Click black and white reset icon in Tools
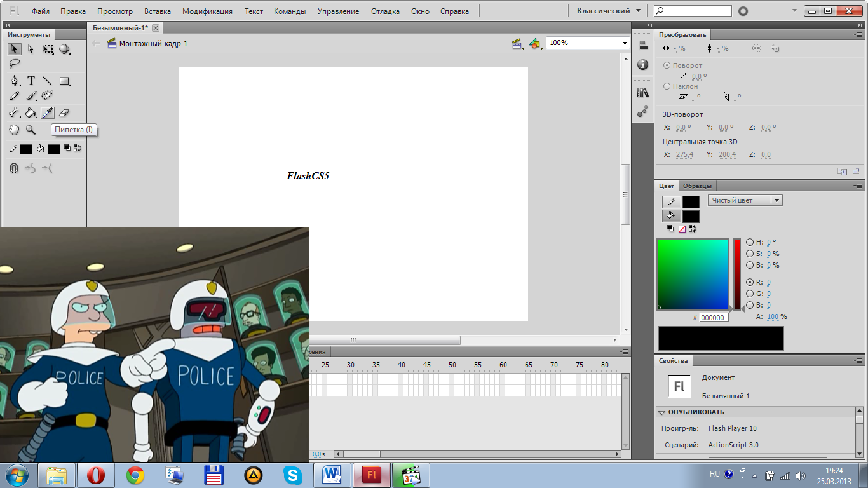868x488 pixels. [67, 148]
